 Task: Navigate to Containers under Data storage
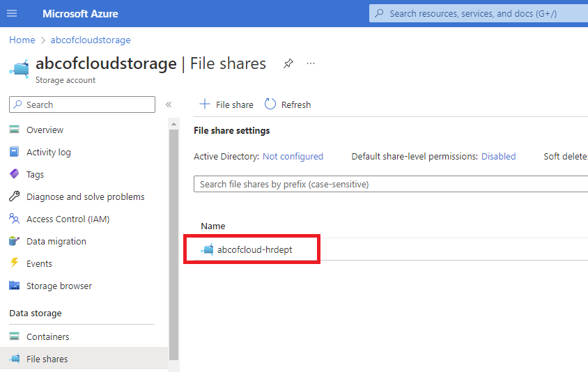pyautogui.click(x=47, y=336)
